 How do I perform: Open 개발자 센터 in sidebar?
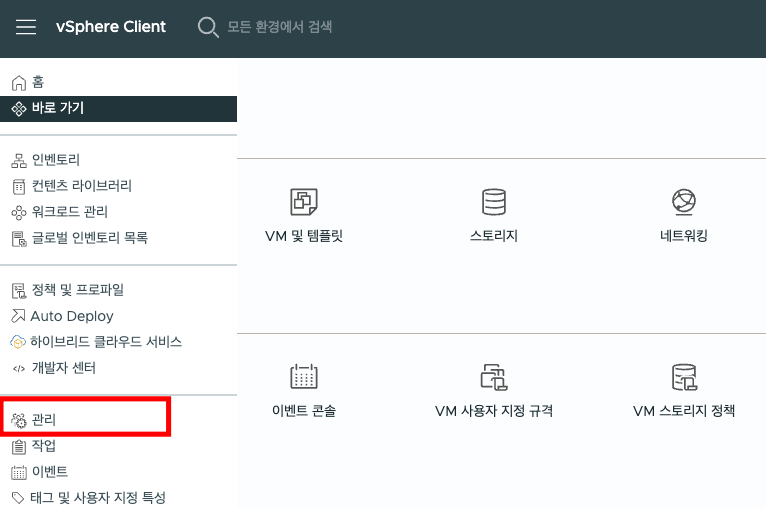[x=64, y=367]
